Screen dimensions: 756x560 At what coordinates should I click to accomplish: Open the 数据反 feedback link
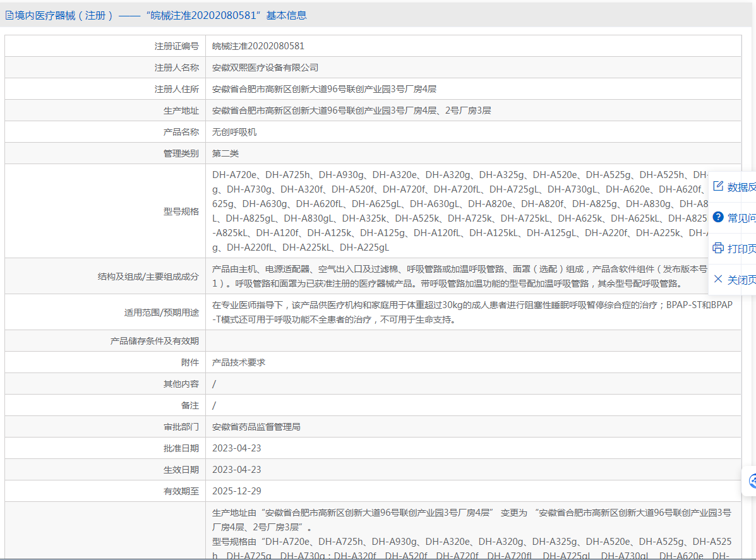(x=741, y=187)
